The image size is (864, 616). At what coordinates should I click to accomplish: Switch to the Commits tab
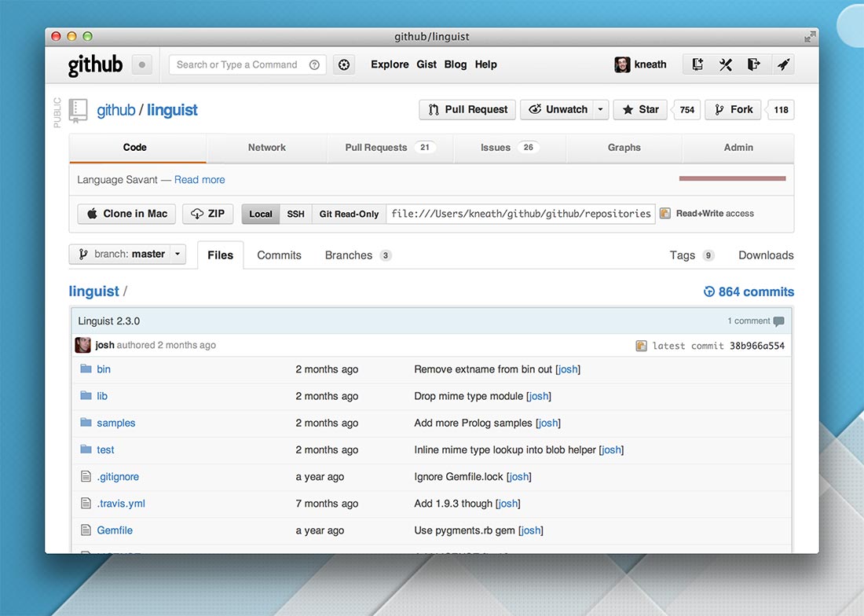279,255
